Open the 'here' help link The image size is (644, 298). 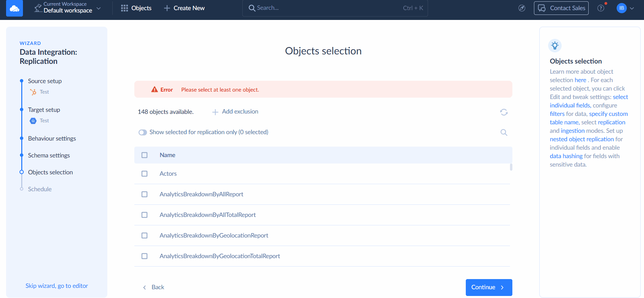tap(581, 80)
